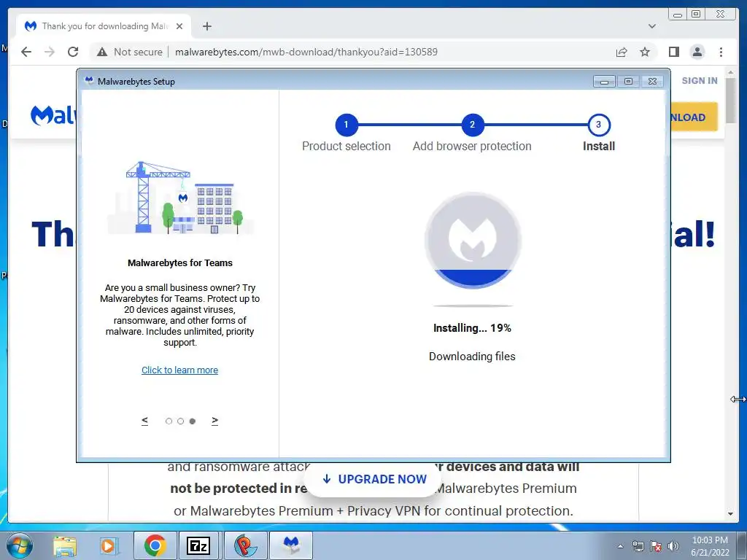Image resolution: width=747 pixels, height=560 pixels.
Task: Minimize the Malwarebytes Setup window
Action: coord(604,82)
